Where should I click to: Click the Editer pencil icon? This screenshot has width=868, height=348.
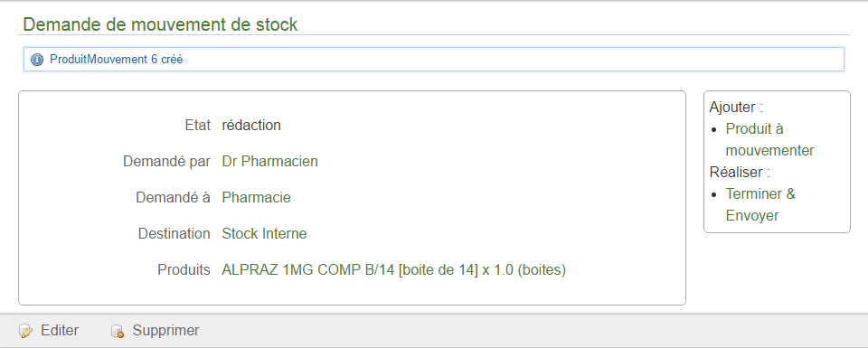(25, 331)
